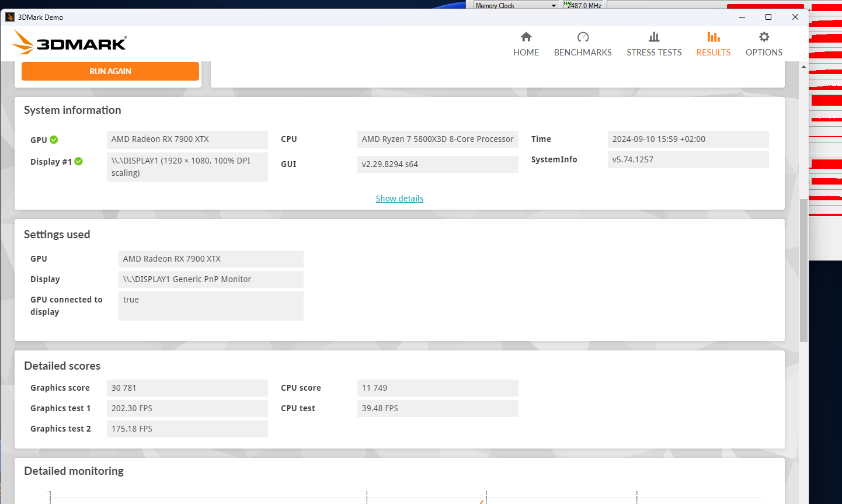
Task: Select the CPU test value 39.48 FPS
Action: coord(438,408)
